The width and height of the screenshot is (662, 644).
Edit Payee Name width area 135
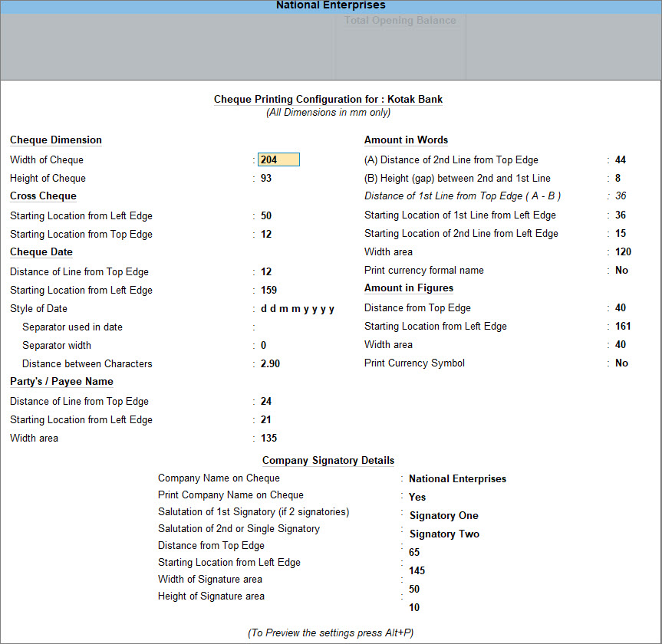(x=268, y=438)
